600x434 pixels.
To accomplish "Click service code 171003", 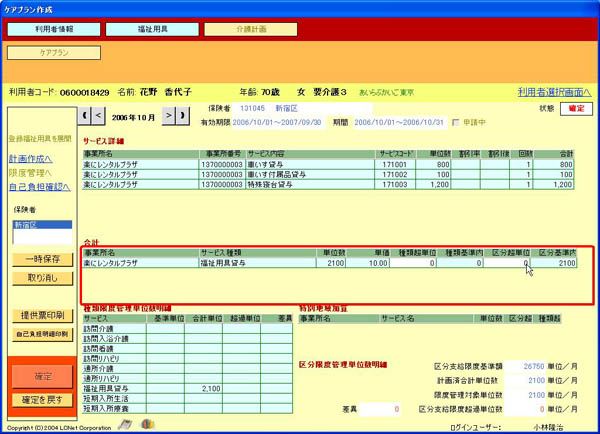I will pyautogui.click(x=396, y=184).
